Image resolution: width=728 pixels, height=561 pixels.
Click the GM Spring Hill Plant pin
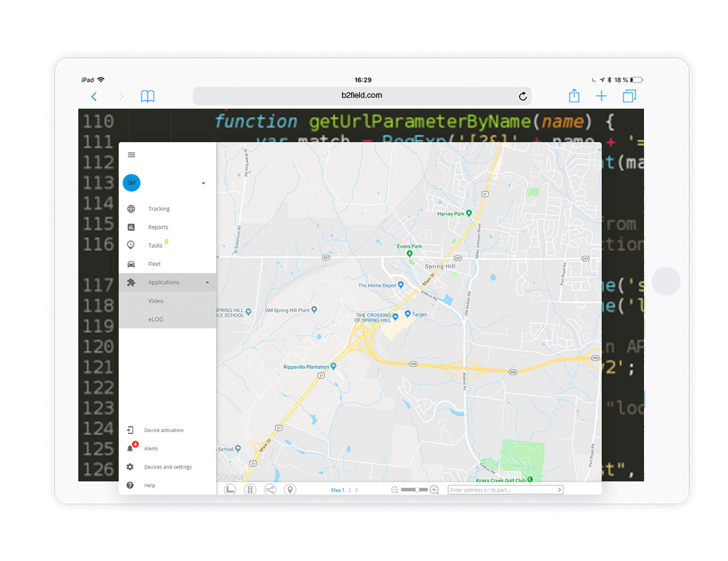pos(314,310)
